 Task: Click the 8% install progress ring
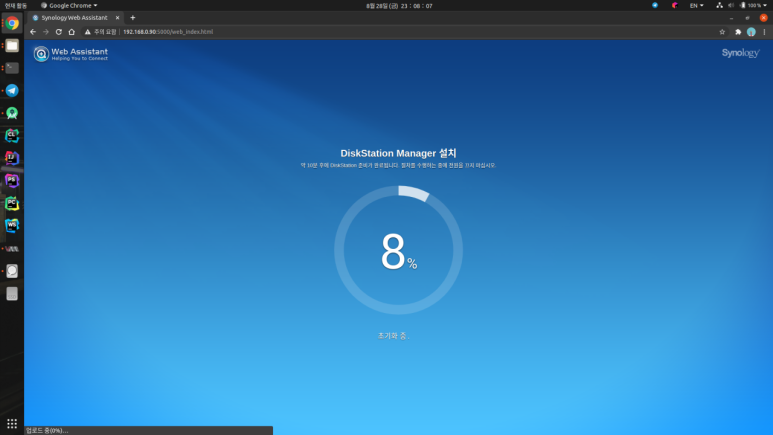(x=398, y=250)
